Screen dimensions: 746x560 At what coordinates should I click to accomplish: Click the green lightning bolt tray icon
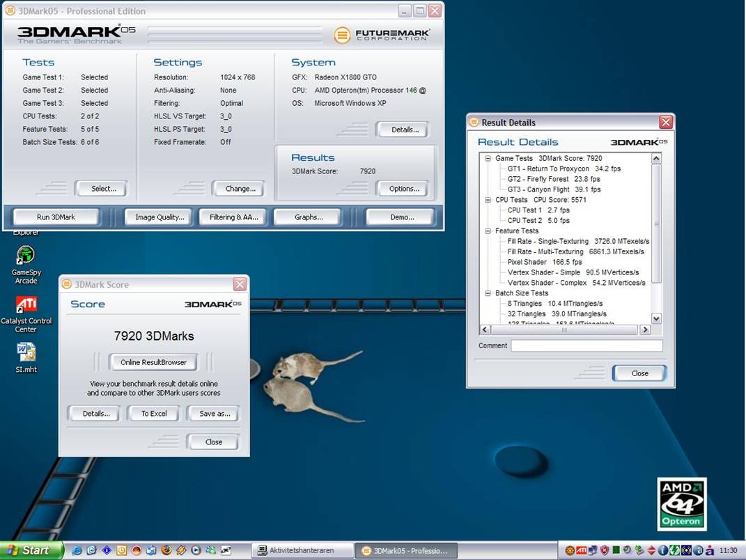[675, 550]
